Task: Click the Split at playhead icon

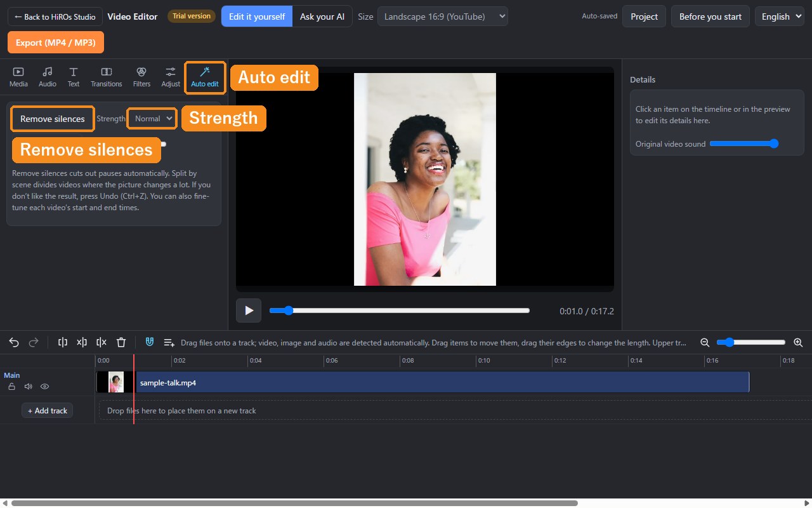Action: click(63, 342)
